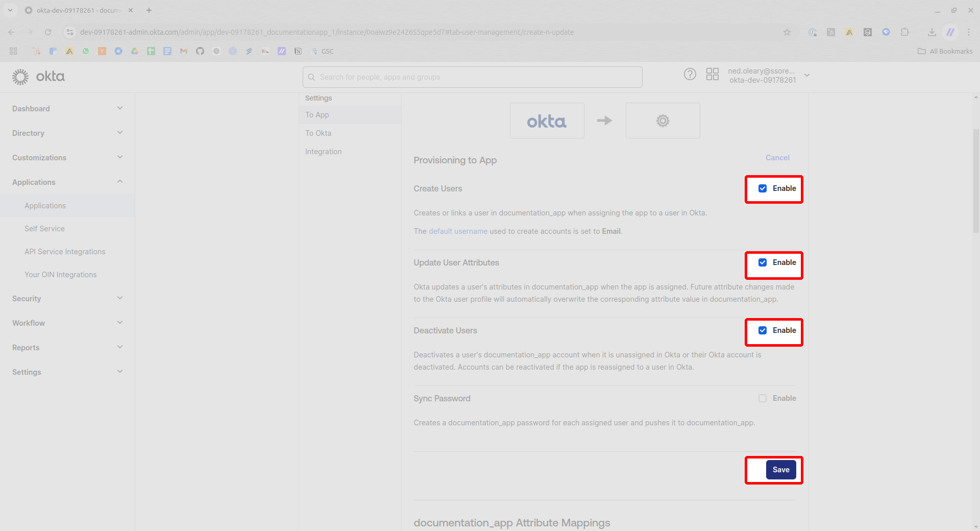The width and height of the screenshot is (980, 531).
Task: Open GitHub bookmark icon in bookmarks bar
Action: (200, 51)
